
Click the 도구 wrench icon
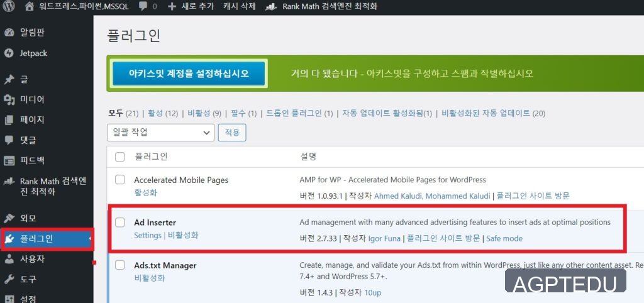[9, 280]
